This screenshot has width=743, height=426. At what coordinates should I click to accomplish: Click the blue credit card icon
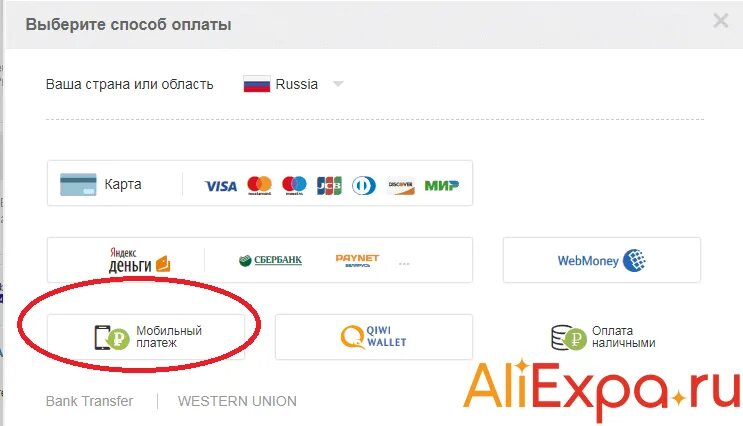click(x=78, y=184)
